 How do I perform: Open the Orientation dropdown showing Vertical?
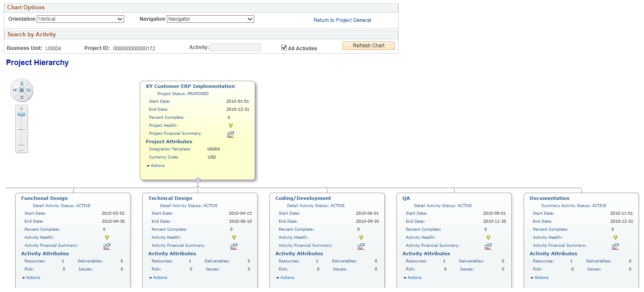[80, 19]
